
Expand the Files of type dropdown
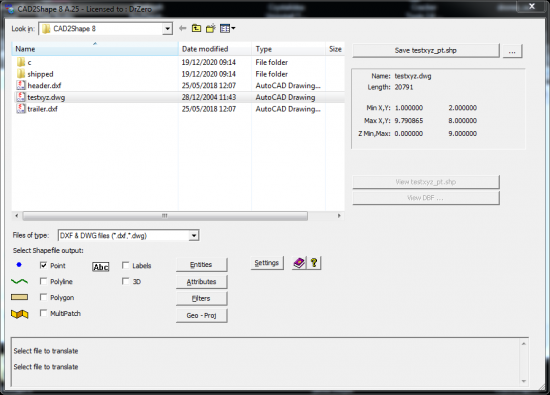[194, 235]
